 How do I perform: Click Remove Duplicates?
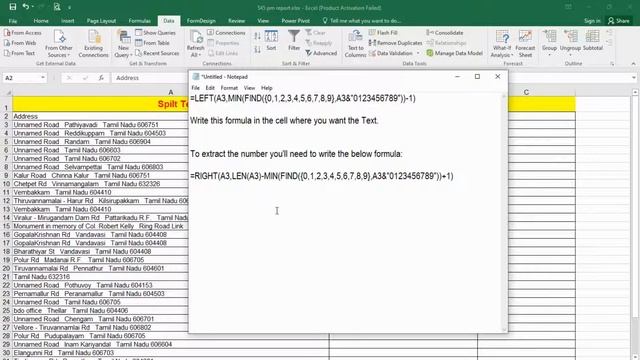[395, 43]
